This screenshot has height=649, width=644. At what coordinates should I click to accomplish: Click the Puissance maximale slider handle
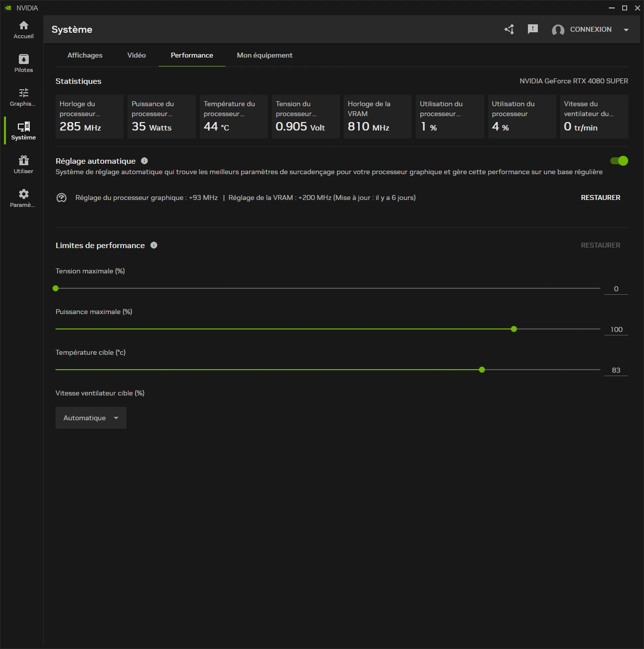[514, 329]
